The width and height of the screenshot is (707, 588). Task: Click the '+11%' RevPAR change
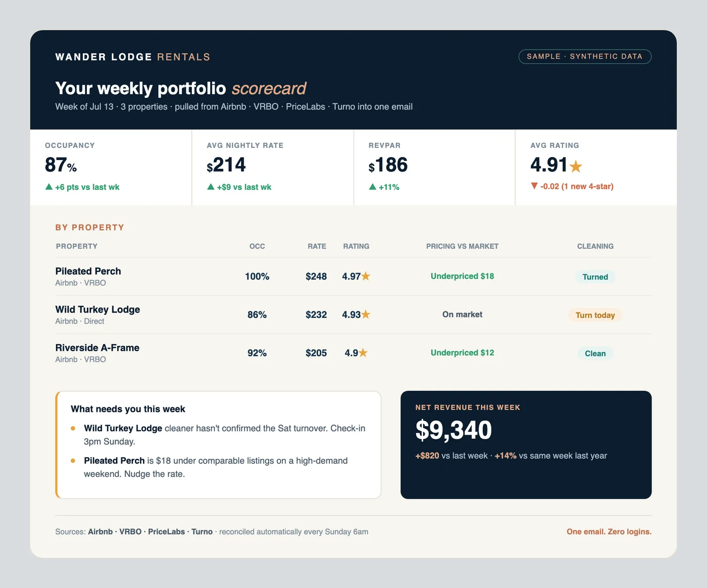(x=389, y=187)
